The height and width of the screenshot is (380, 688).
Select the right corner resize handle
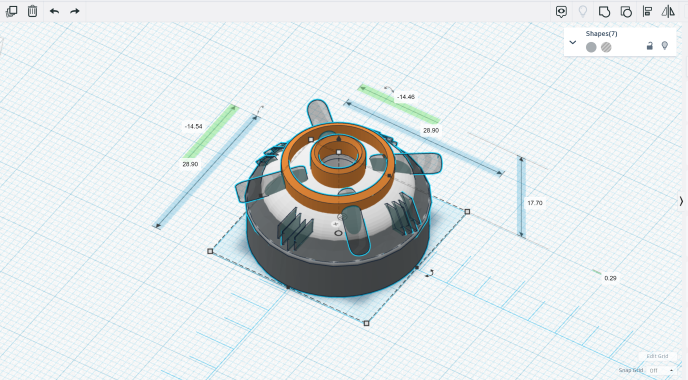click(x=467, y=212)
